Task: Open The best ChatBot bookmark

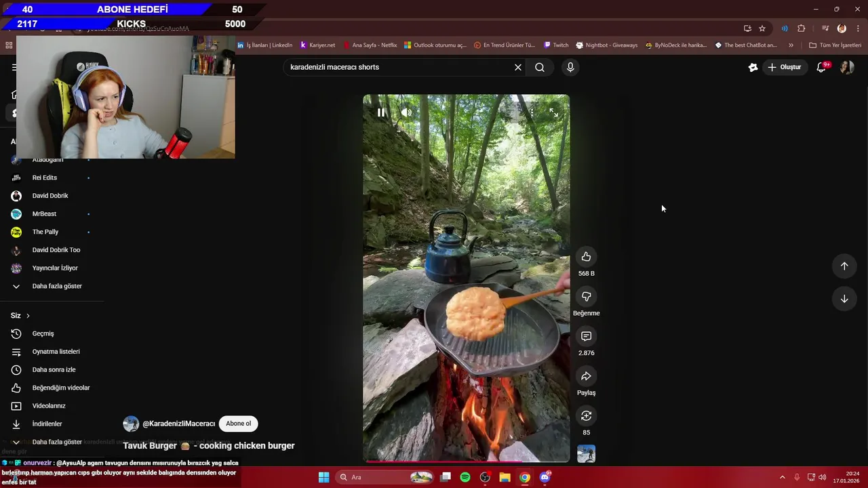Action: coord(746,45)
